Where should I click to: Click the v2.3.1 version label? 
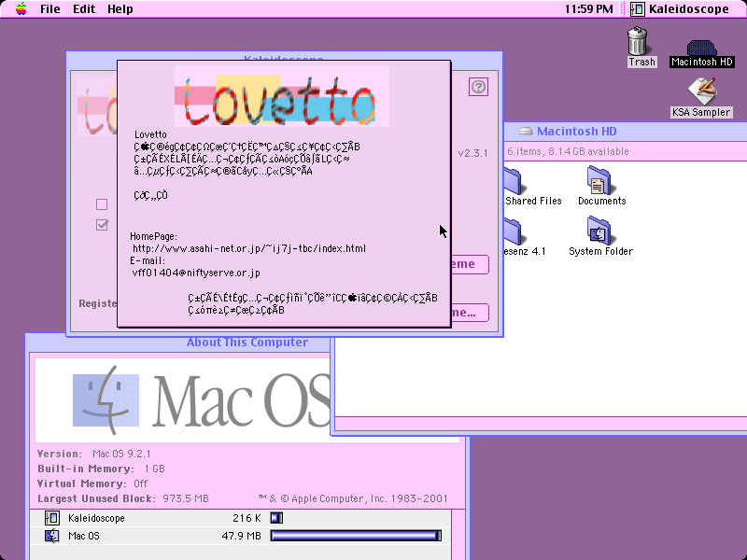(472, 153)
